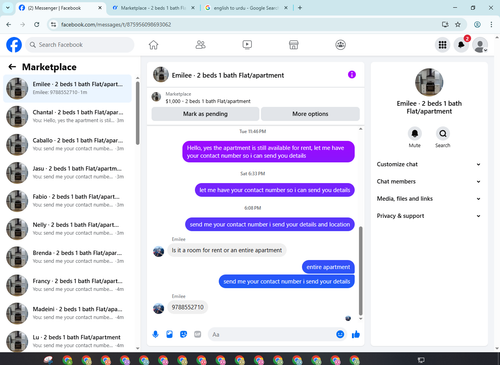This screenshot has height=365, width=500.
Task: Go back in browser history
Action: point(9,24)
